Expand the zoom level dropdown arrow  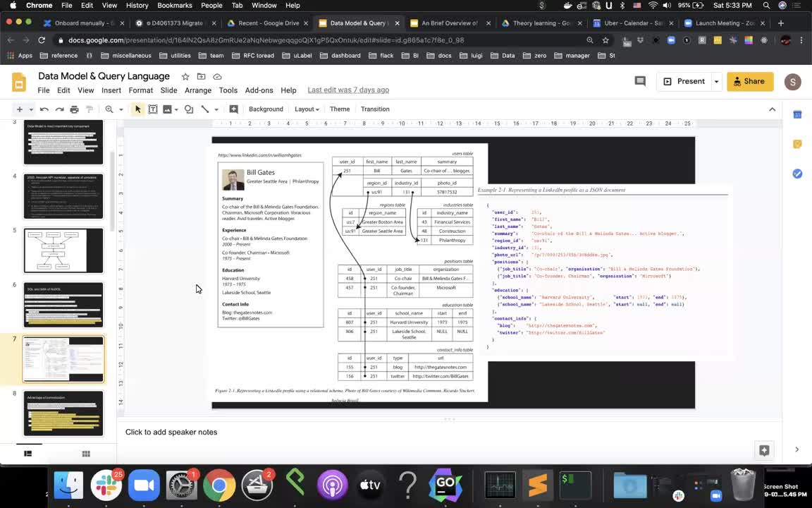tap(121, 109)
